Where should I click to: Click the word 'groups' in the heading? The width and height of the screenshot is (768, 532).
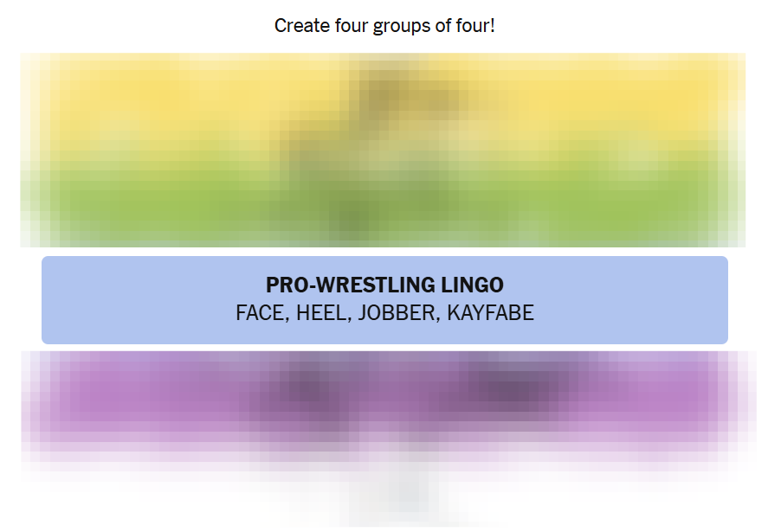click(x=401, y=27)
